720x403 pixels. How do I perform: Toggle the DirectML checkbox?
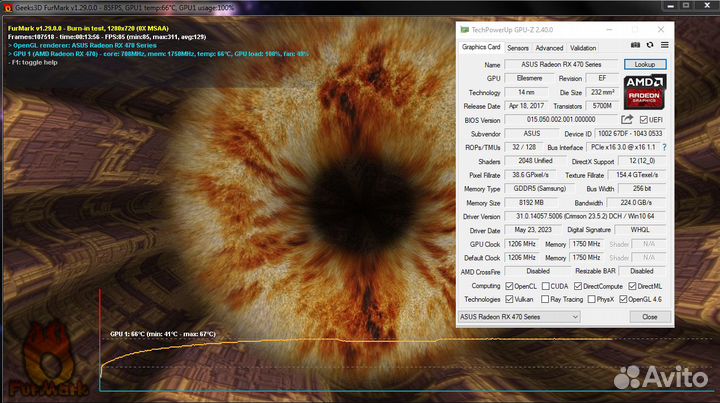pos(632,286)
